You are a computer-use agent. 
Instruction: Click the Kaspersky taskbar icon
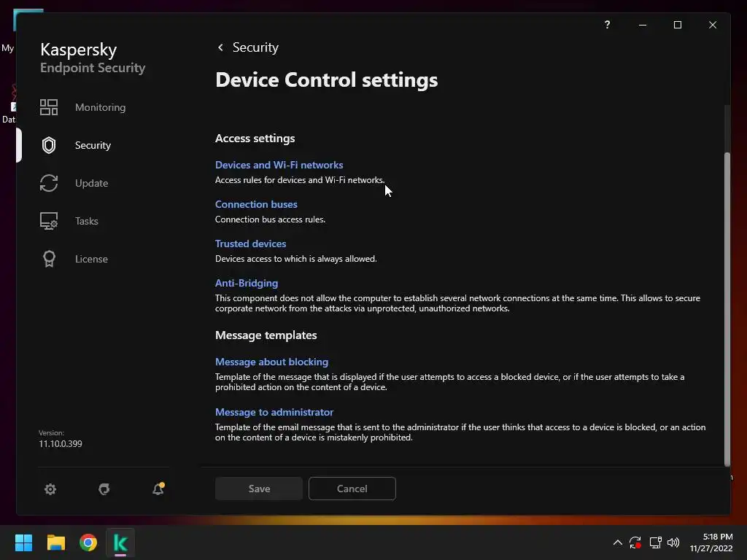point(120,542)
